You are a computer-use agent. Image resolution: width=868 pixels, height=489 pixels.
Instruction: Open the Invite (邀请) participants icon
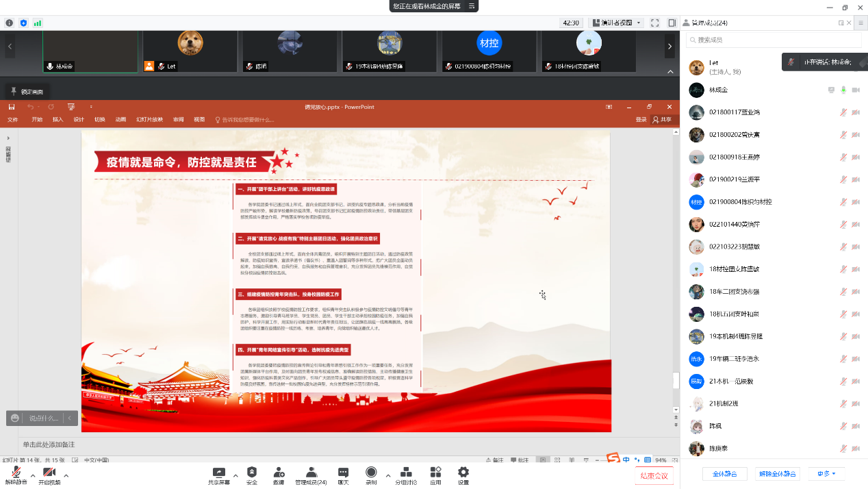279,473
